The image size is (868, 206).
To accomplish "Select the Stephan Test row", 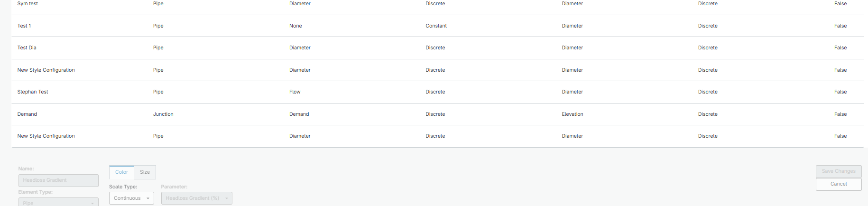I will (x=33, y=92).
